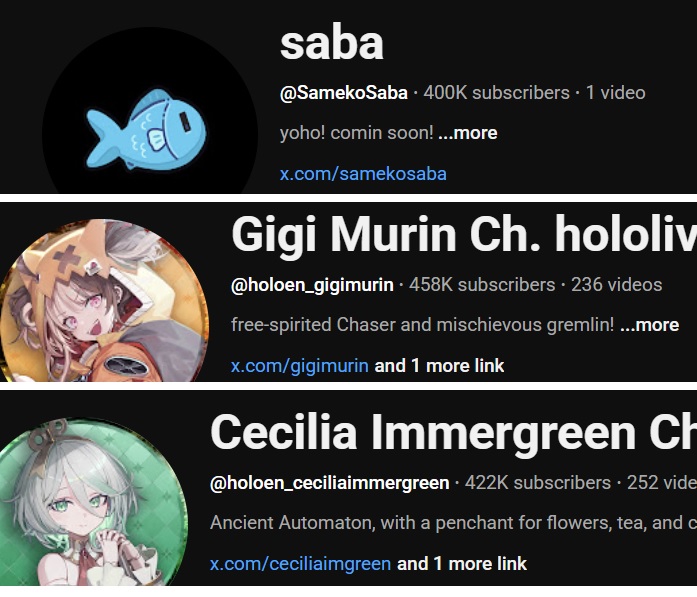Select the @holoen_ceciliaimmergreen handle
The image size is (697, 597).
click(x=330, y=483)
